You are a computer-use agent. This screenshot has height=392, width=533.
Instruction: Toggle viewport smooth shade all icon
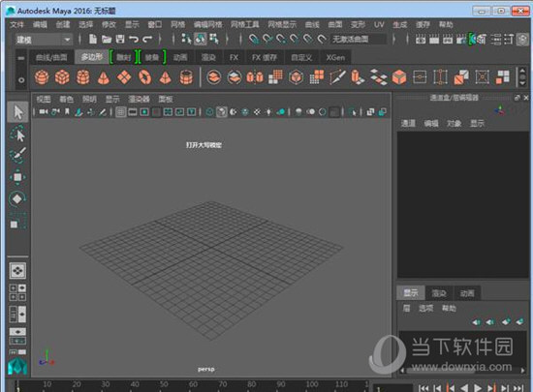coord(222,111)
